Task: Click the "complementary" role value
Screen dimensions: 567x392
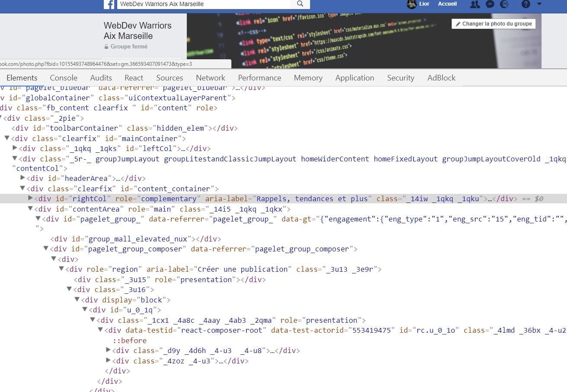Action: (169, 199)
